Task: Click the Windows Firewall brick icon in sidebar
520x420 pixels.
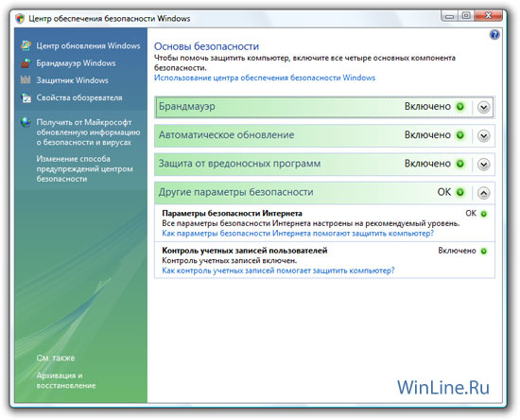Action: click(26, 62)
